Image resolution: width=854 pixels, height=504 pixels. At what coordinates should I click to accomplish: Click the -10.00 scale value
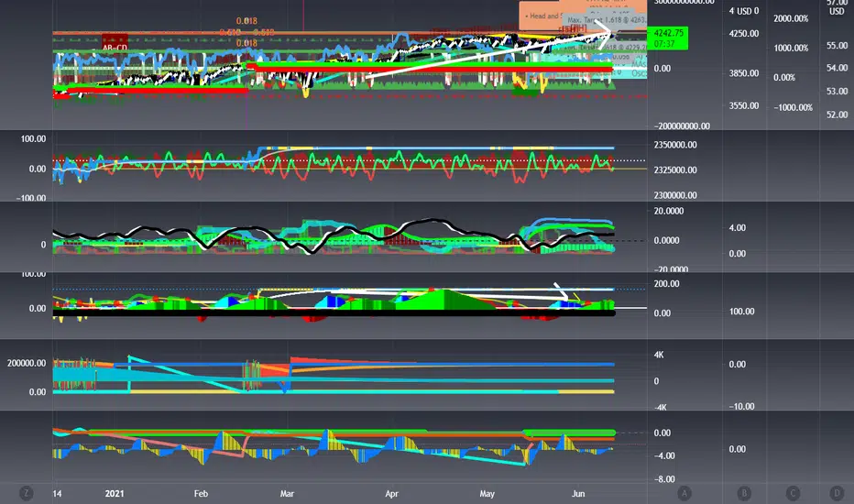tap(741, 407)
